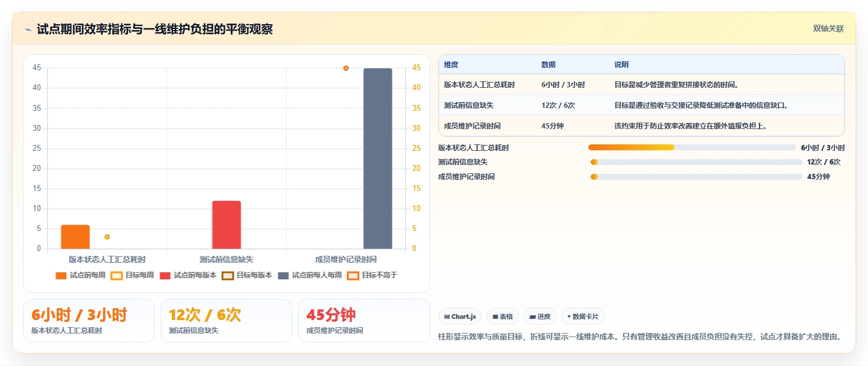Open the 6小时 / 3小时 data card
868x366 pixels.
[x=89, y=321]
